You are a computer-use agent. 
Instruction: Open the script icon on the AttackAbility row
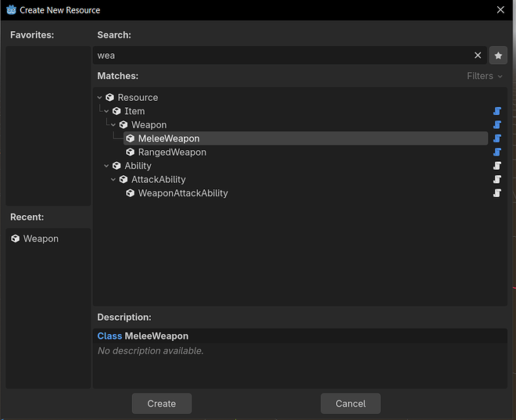click(x=497, y=179)
